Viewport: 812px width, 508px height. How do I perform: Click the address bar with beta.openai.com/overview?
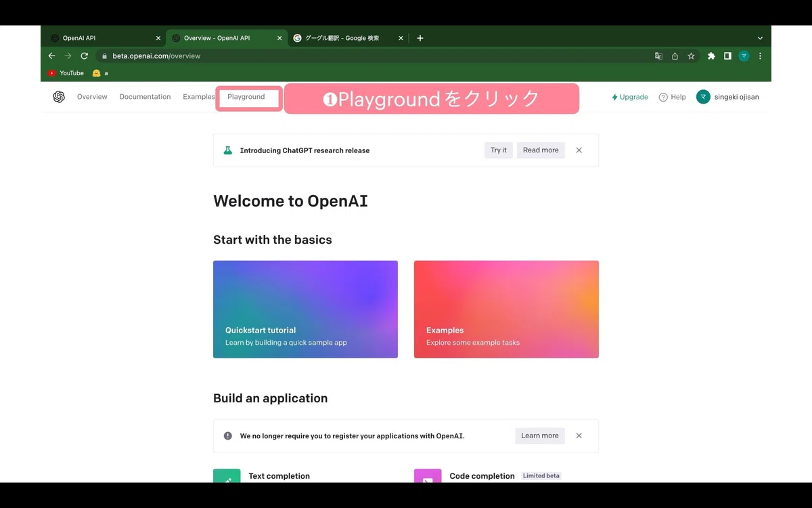[397, 56]
